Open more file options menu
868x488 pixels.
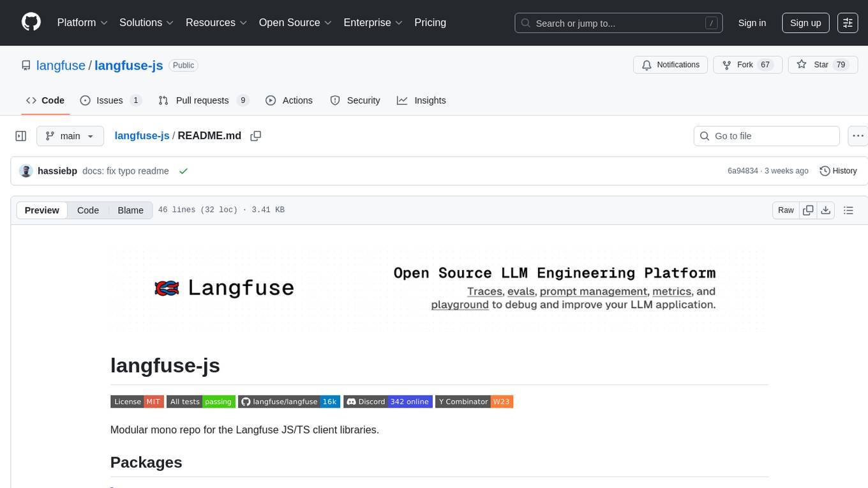coord(858,136)
